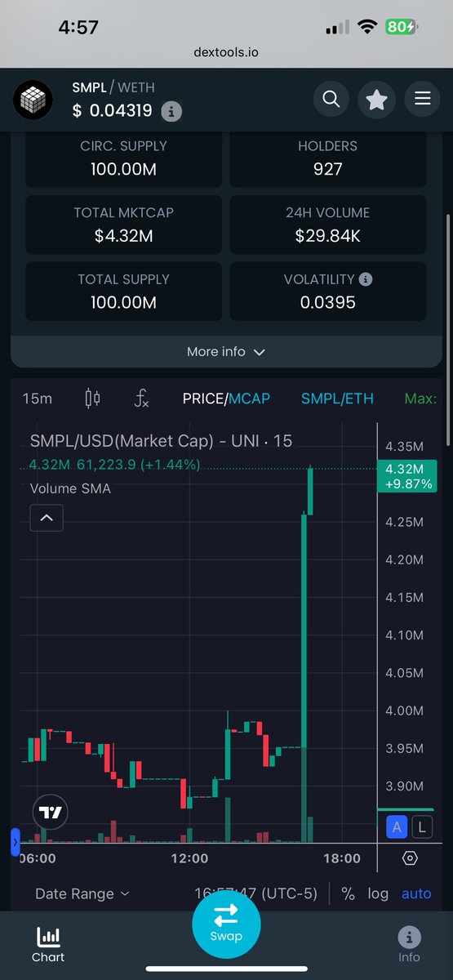The image size is (453, 980).
Task: Select the A scale button
Action: click(x=397, y=826)
